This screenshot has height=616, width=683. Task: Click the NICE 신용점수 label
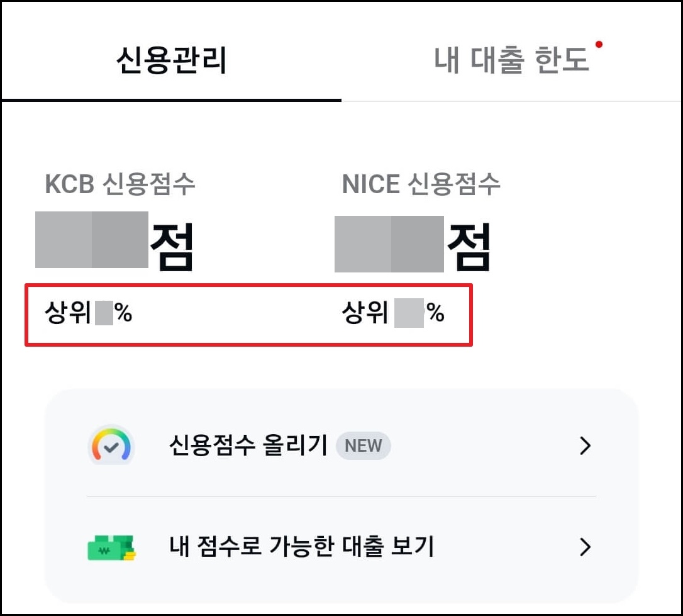[x=419, y=184]
